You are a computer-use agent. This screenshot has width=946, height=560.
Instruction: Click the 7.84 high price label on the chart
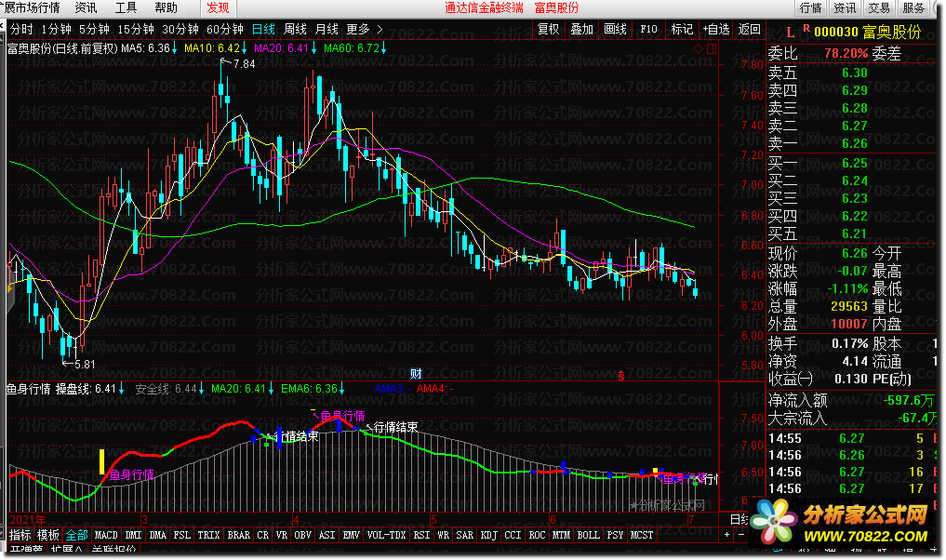point(245,64)
